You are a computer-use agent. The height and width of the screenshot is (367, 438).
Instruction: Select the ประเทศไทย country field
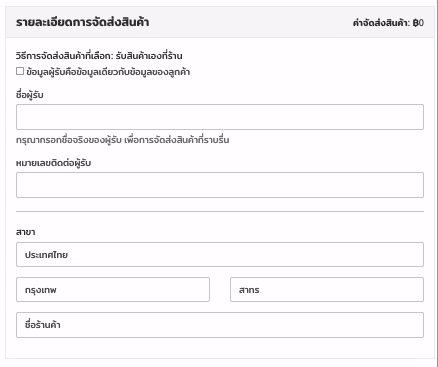pos(220,255)
